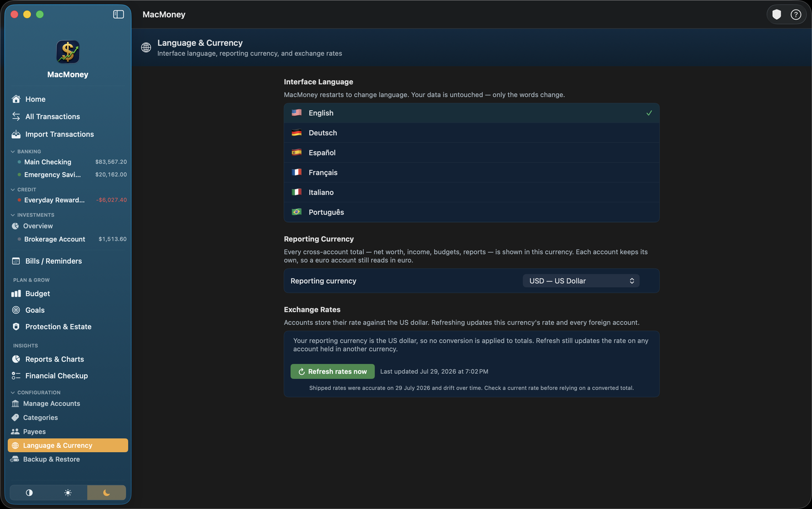Viewport: 812px width, 509px height.
Task: Click the Import Transactions tray icon
Action: point(16,134)
